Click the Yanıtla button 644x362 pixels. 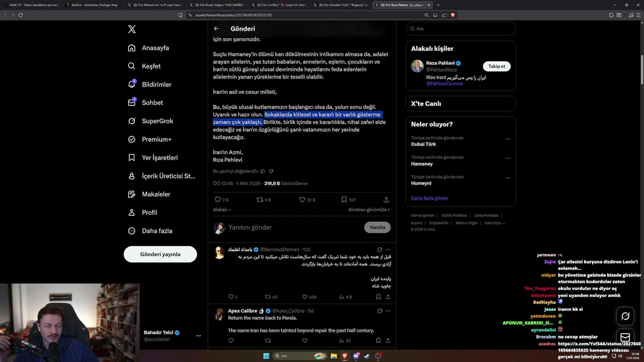pos(377,227)
